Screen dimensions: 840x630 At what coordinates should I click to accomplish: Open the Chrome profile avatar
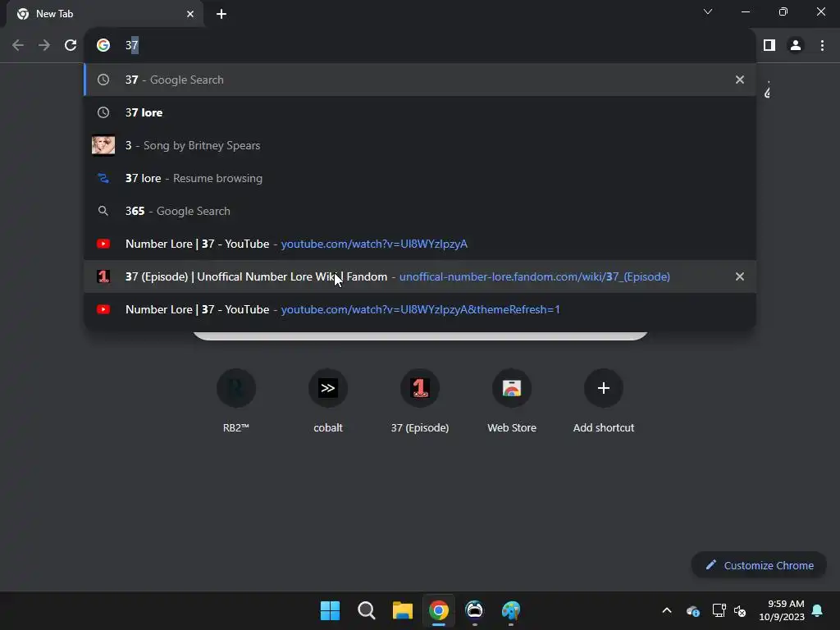(796, 45)
